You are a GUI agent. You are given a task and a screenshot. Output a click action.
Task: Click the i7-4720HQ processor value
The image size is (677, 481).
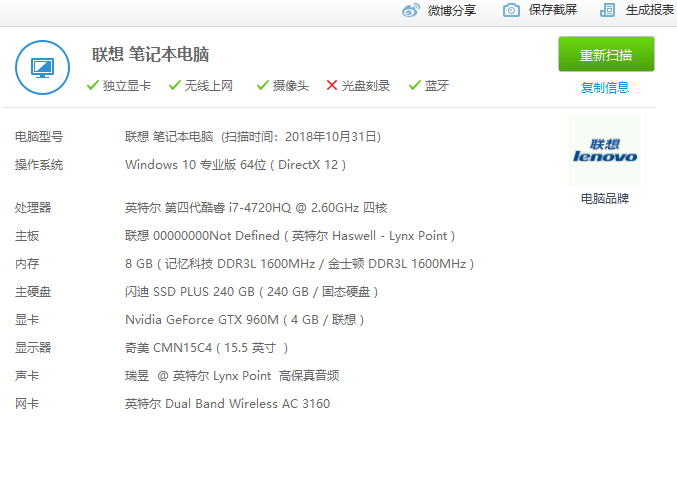click(256, 208)
